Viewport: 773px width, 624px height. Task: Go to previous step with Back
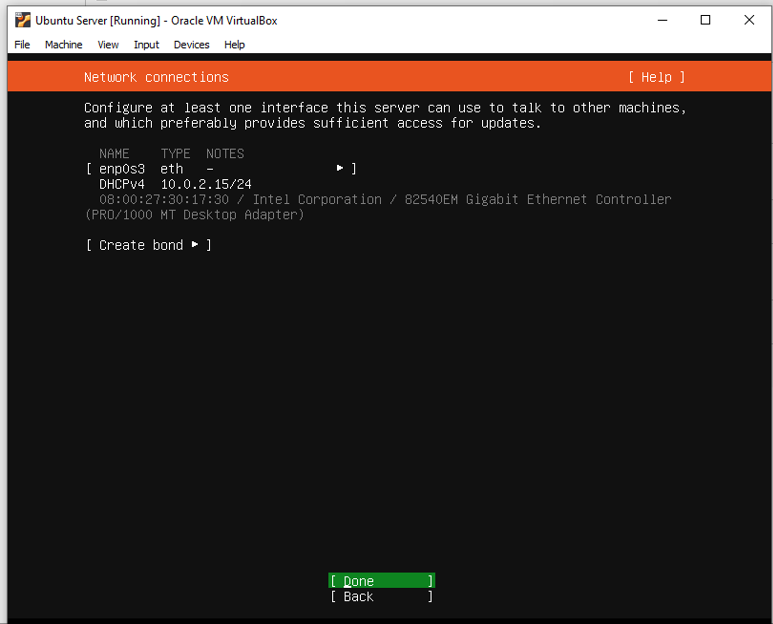[381, 597]
